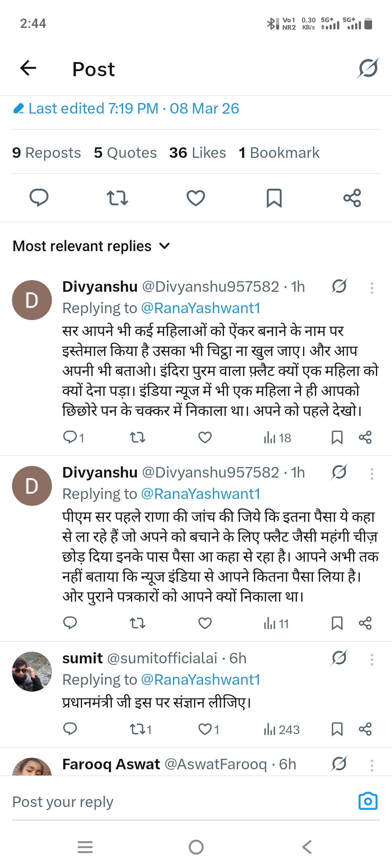Tap the main post reply bubble icon
This screenshot has width=392, height=868.
coord(39,198)
